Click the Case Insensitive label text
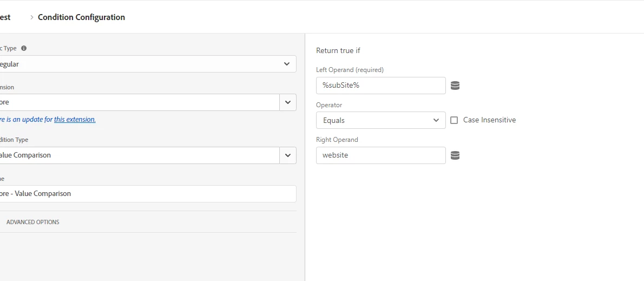 [489, 120]
